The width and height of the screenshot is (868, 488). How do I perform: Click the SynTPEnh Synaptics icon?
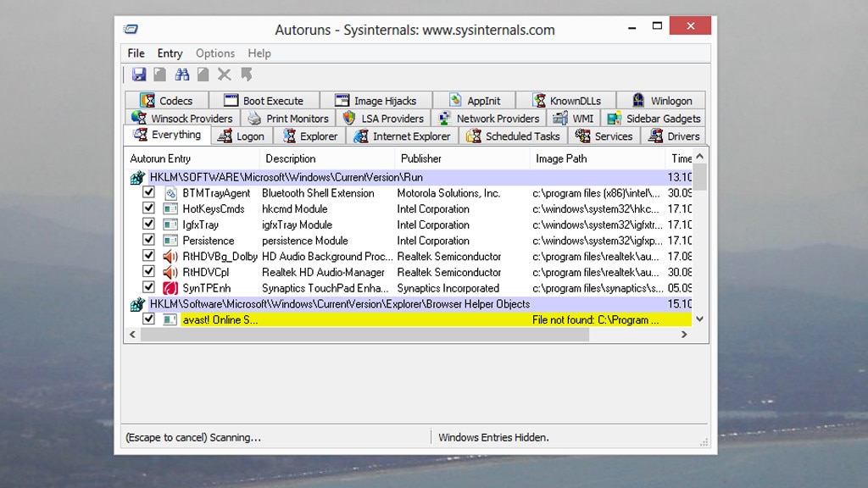(x=170, y=287)
